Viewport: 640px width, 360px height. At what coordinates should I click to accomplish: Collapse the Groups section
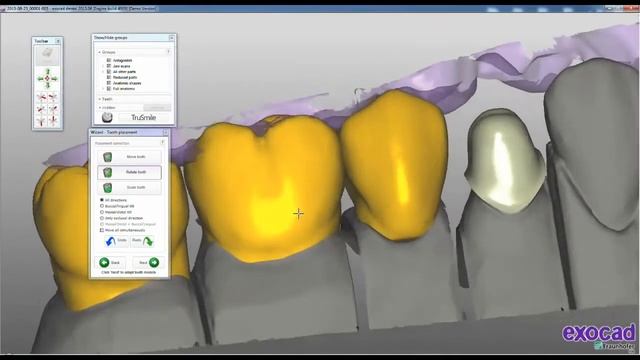(99, 52)
